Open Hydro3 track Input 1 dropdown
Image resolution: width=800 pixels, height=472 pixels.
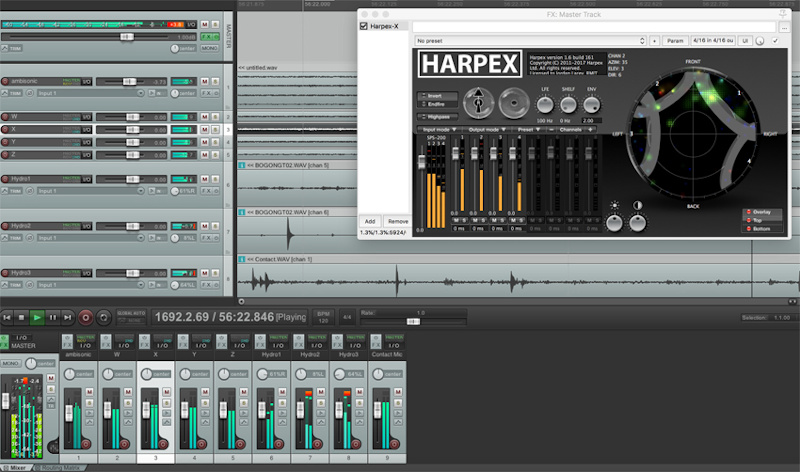[91, 285]
